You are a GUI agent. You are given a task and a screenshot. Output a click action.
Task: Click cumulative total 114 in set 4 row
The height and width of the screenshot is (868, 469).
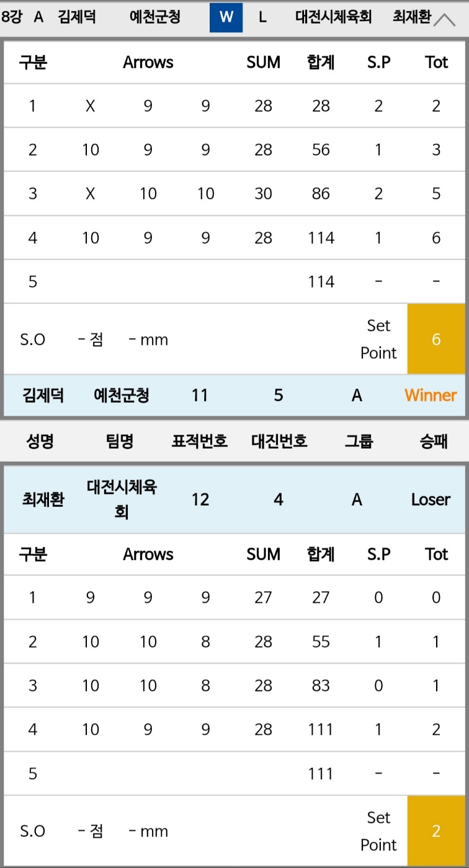click(321, 238)
